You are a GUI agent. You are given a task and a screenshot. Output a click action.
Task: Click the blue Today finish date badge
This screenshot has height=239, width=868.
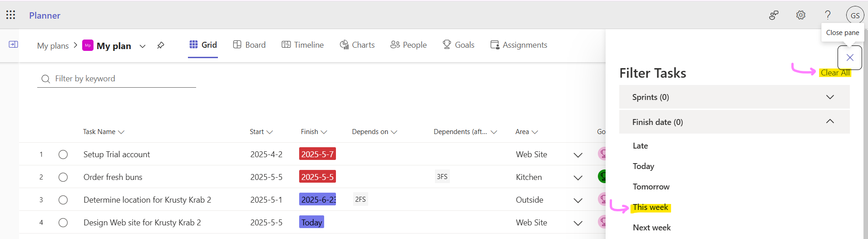tap(311, 222)
